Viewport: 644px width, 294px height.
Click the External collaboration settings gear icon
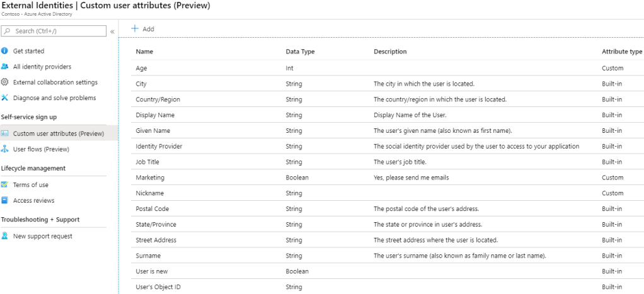(5, 82)
